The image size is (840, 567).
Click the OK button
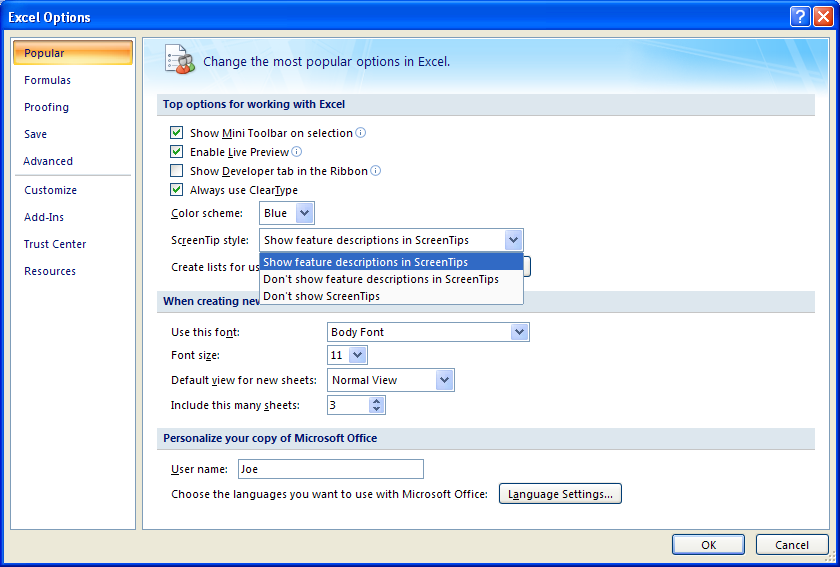click(x=708, y=544)
